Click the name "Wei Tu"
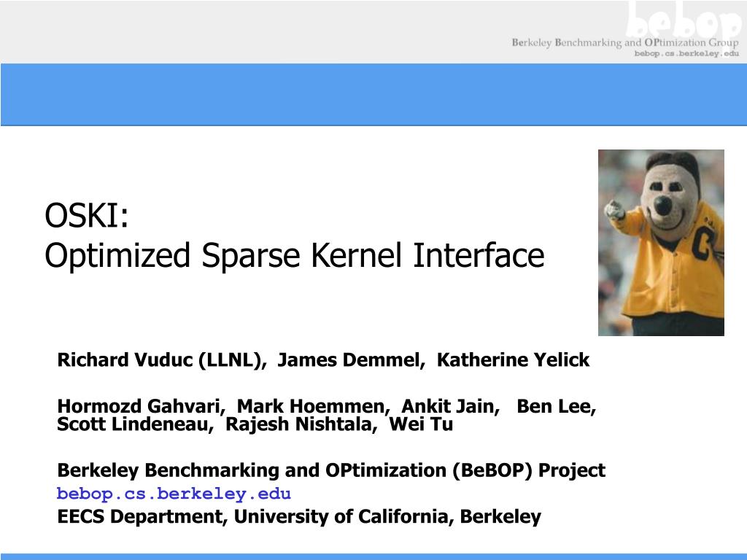747x560 pixels. [421, 424]
